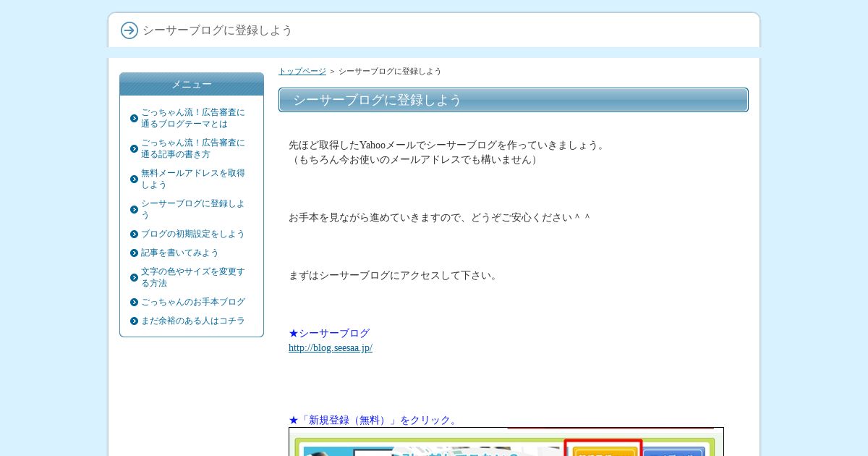
Task: Open the http://blog.seesaa.jp/ link
Action: click(x=331, y=347)
